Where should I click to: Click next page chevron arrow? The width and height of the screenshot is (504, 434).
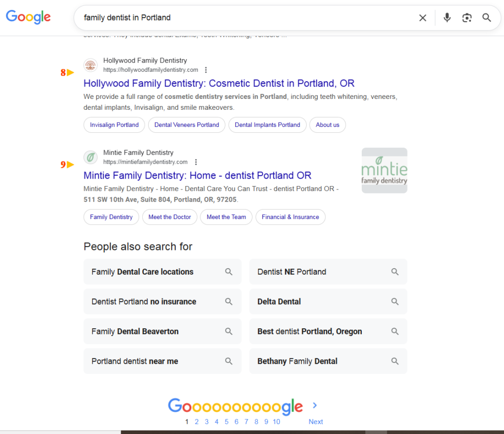[x=315, y=405]
